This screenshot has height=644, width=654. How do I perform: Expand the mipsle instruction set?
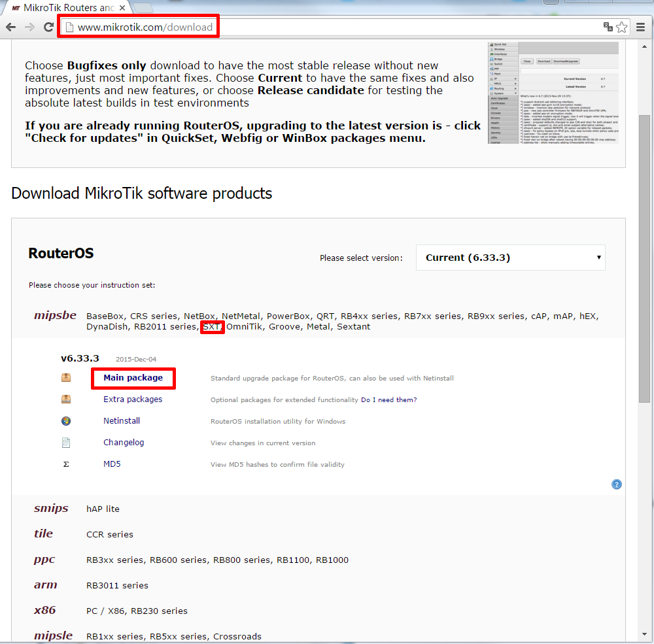[53, 636]
